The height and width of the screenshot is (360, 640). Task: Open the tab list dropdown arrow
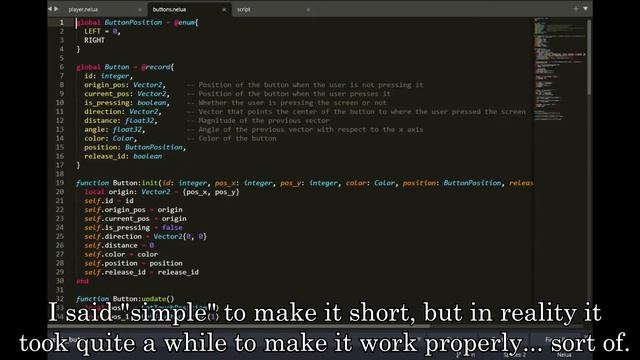coord(585,9)
